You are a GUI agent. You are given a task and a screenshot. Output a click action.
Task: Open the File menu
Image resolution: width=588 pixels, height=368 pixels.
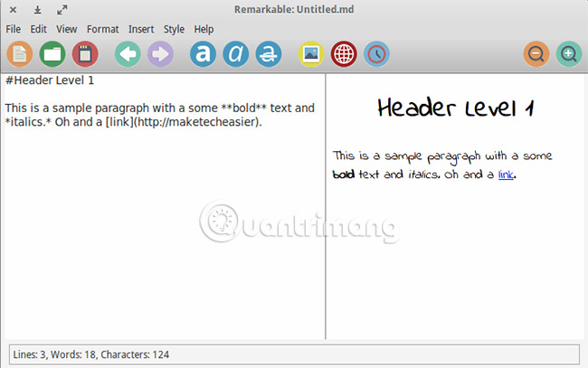click(x=14, y=29)
